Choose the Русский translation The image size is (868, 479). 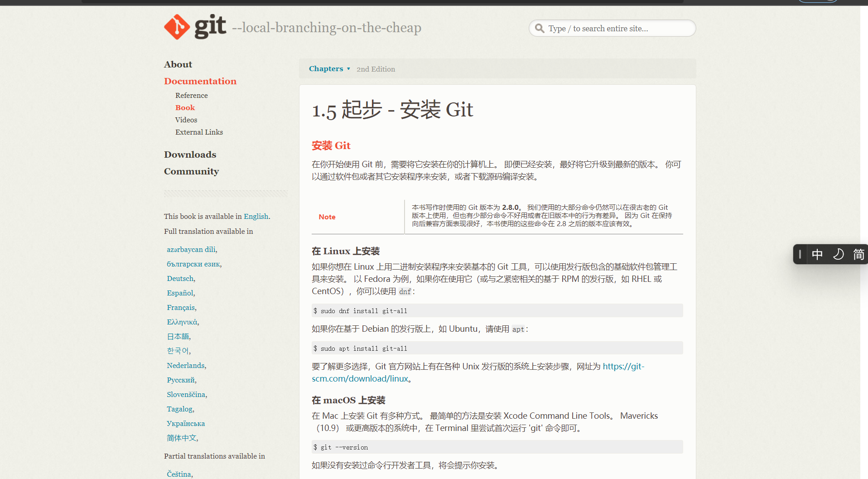pos(181,380)
